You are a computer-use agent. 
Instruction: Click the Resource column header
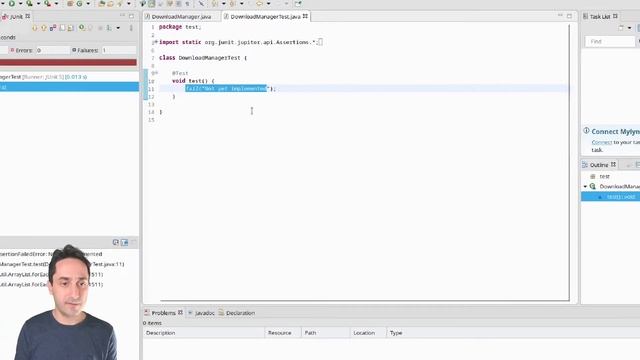point(283,333)
